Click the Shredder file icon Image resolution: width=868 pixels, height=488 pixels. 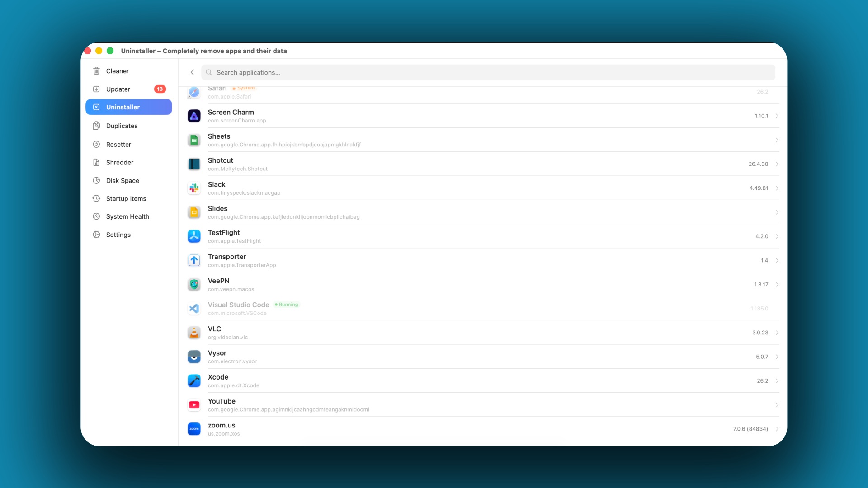point(96,162)
